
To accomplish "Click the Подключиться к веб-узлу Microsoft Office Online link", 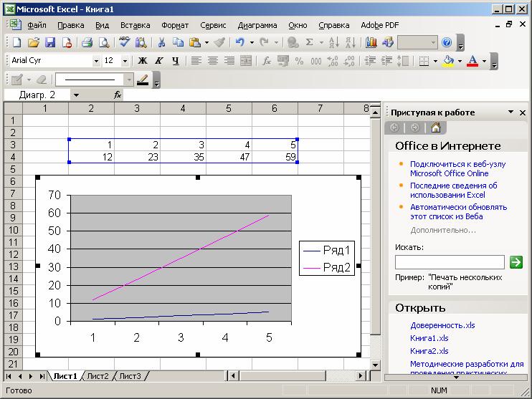I will (x=457, y=168).
